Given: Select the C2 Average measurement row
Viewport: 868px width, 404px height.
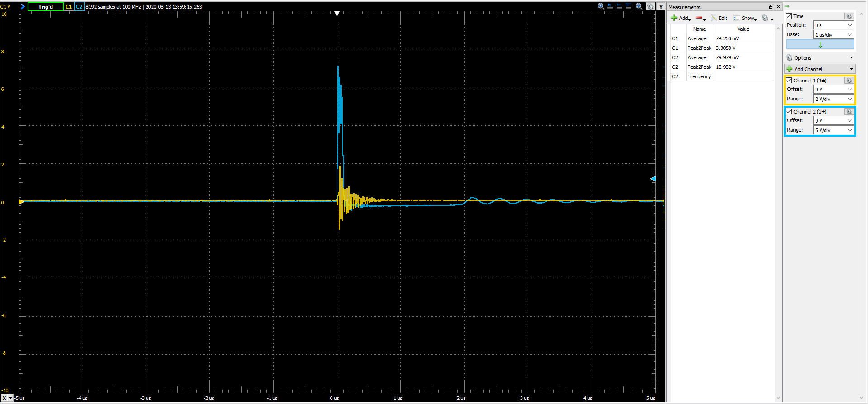Looking at the screenshot, I should [x=722, y=57].
